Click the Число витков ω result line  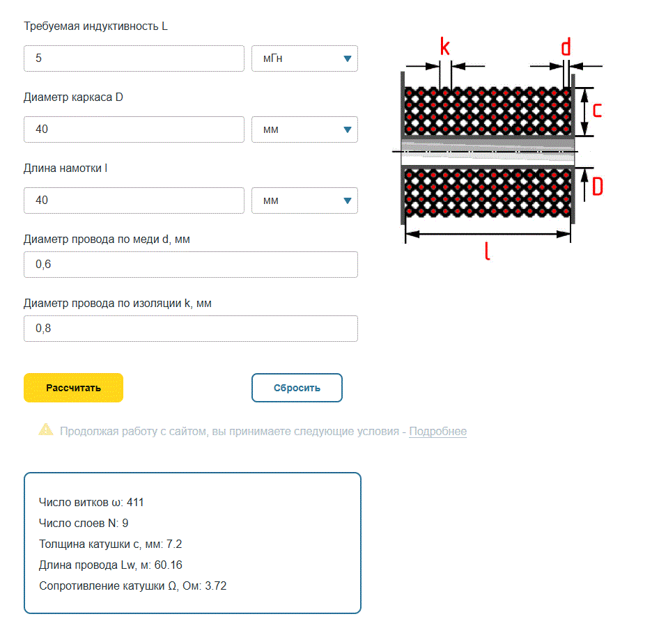92,503
